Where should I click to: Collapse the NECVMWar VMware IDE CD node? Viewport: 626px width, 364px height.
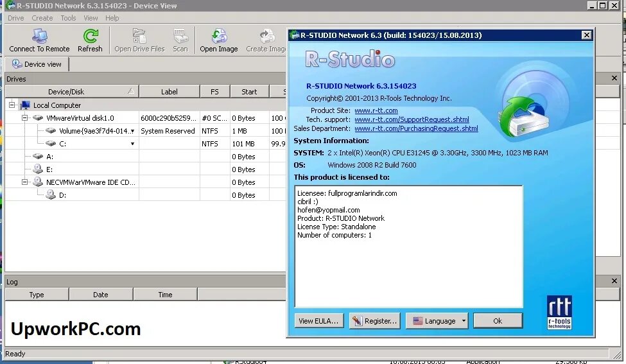coord(25,182)
